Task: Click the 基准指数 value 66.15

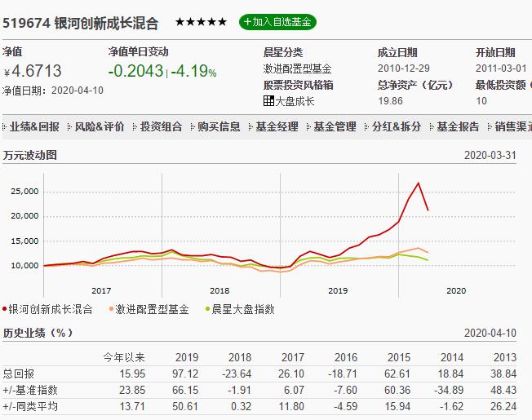Action: pos(185,390)
